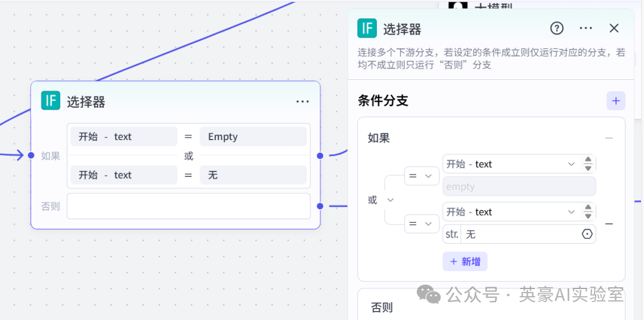Click the 如果 label on the canvas node

pyautogui.click(x=51, y=156)
